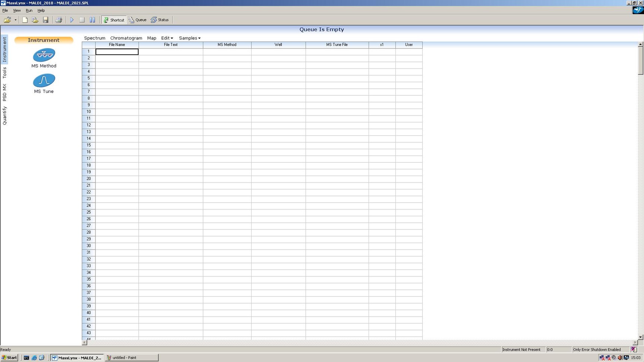This screenshot has height=362, width=644.
Task: Switch to the Tools sidebar tab
Action: click(4, 73)
